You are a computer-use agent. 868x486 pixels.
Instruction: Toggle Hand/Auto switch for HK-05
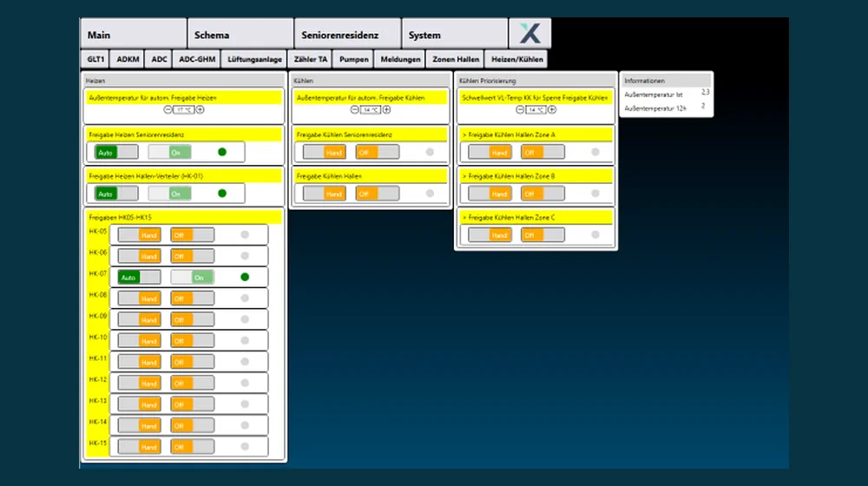coord(139,234)
